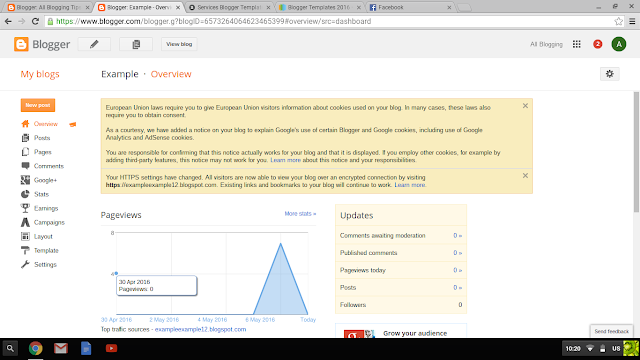Open the green account avatar
640x360 pixels.
(x=619, y=44)
